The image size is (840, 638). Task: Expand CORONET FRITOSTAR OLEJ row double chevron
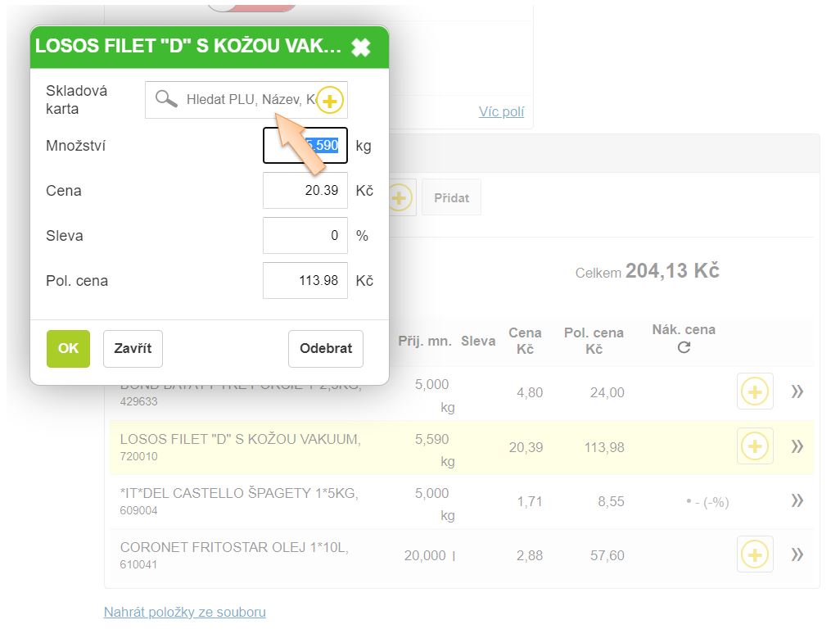(797, 555)
